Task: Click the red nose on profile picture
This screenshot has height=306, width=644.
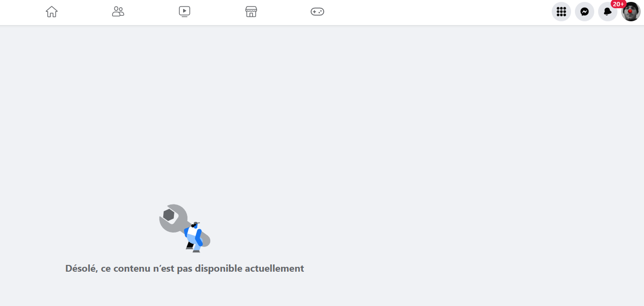Action: [630, 12]
